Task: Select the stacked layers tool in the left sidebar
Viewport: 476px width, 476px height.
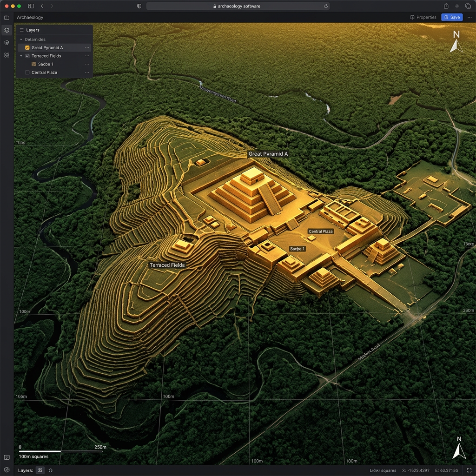Action: [x=7, y=30]
